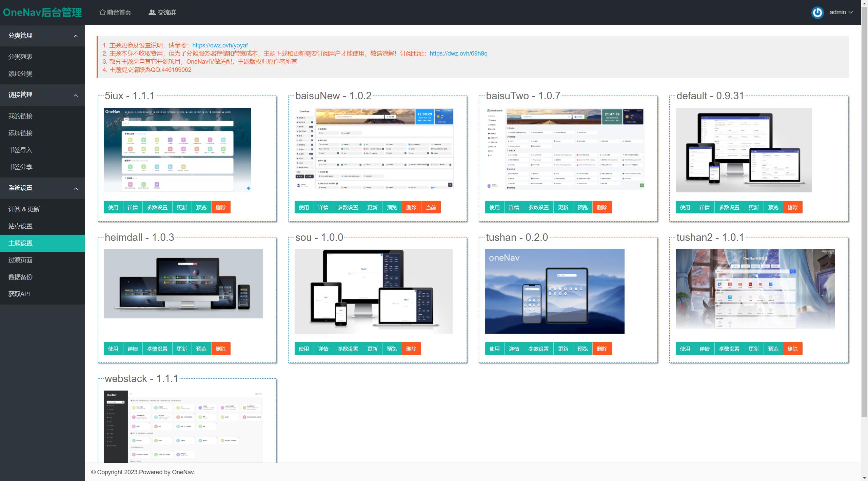Open the 前台首页 home link
Screen dimensions: 868x481
point(115,13)
